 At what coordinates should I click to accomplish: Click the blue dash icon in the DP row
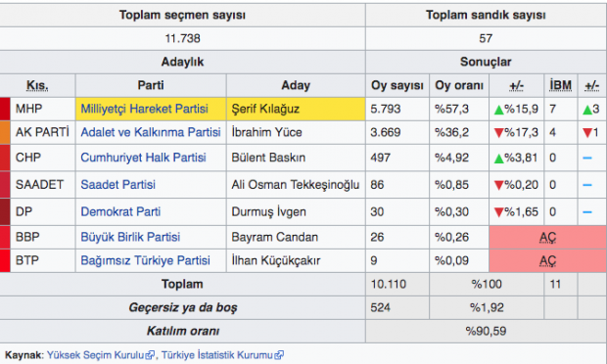587,212
